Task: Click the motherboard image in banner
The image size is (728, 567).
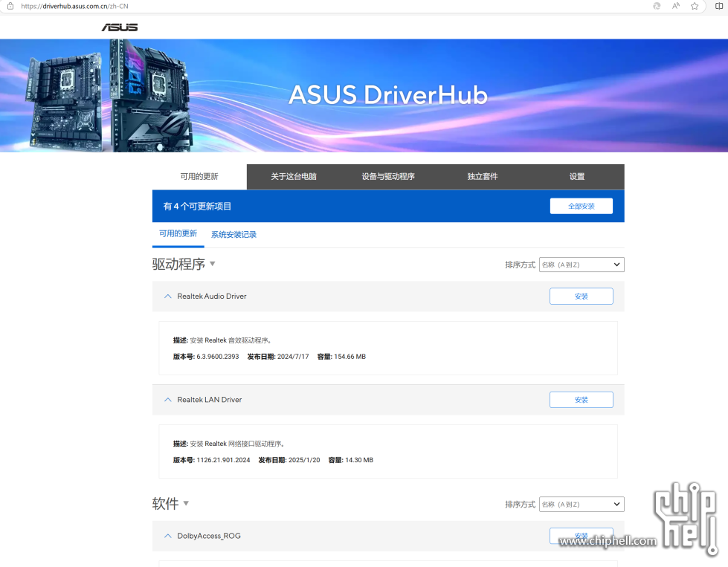Action: (109, 96)
